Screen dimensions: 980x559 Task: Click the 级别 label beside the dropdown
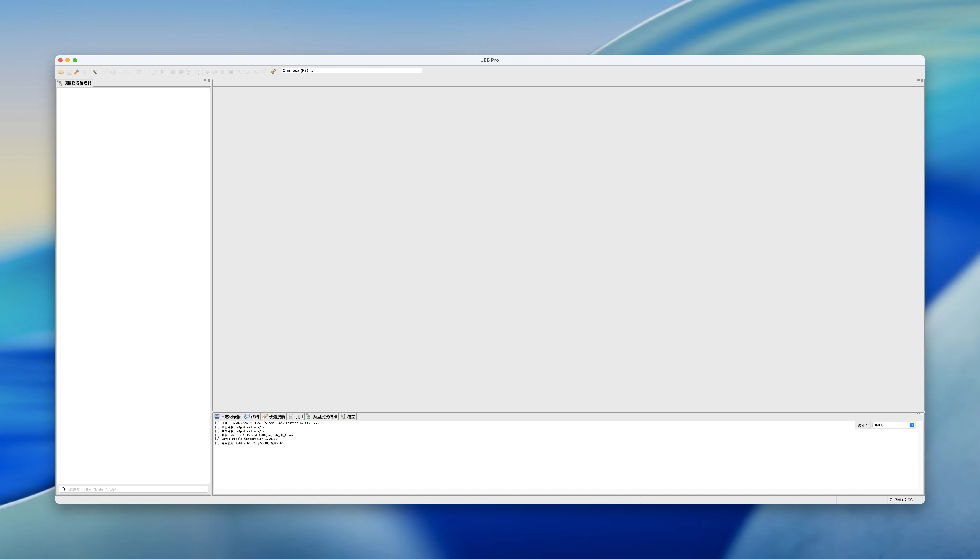coord(862,425)
